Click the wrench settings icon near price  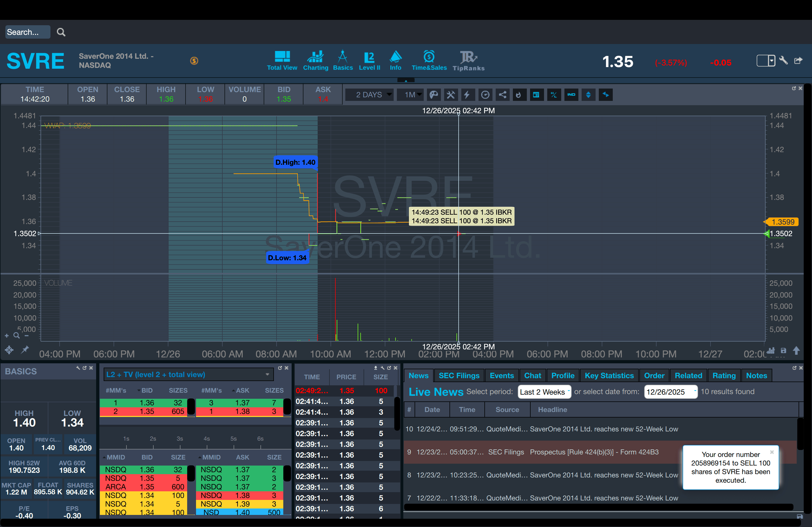click(x=783, y=61)
